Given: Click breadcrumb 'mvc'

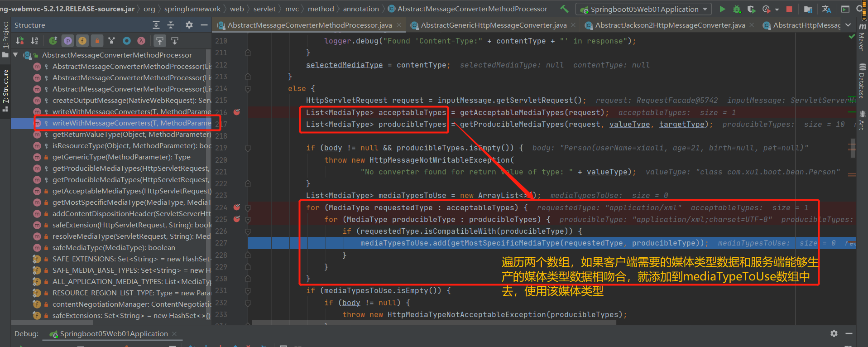Looking at the screenshot, I should pos(292,9).
